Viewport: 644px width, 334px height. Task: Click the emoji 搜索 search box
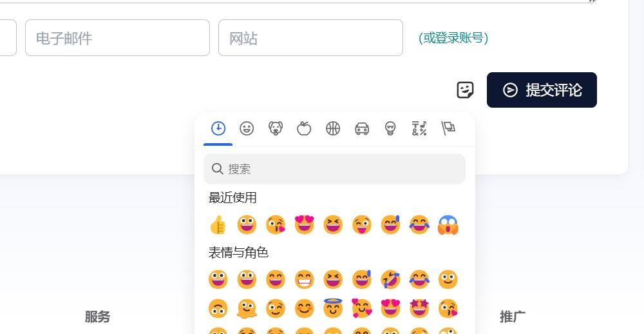(334, 169)
